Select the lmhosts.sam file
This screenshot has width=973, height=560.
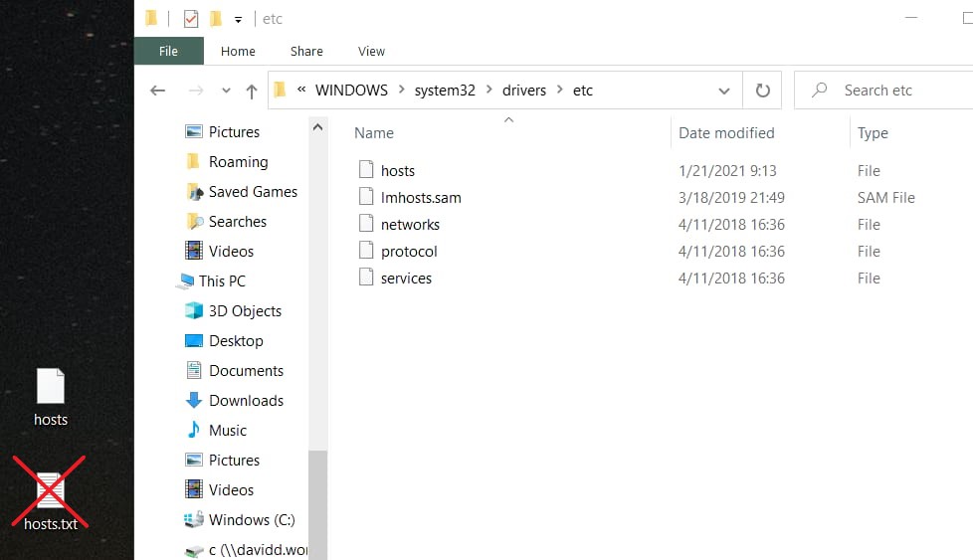[421, 198]
